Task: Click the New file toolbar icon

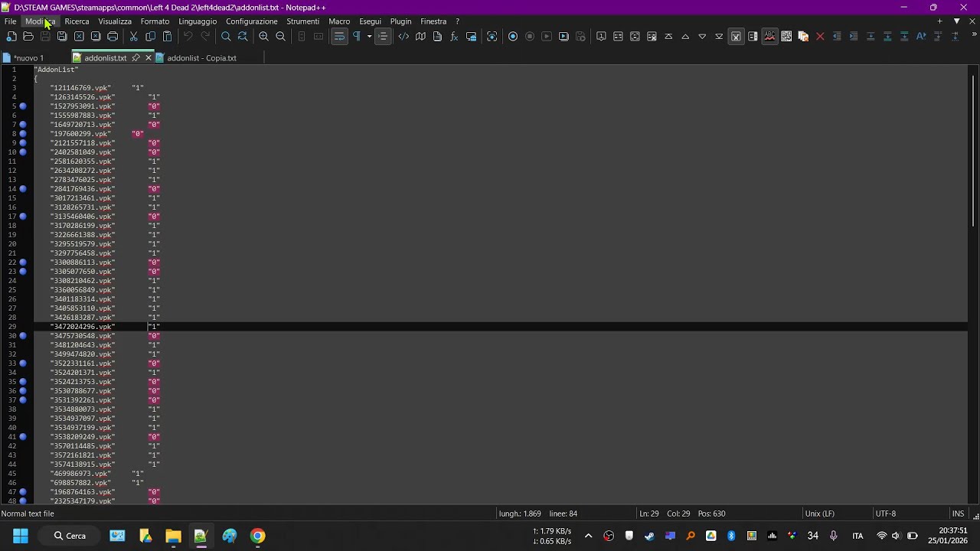Action: coord(11,36)
